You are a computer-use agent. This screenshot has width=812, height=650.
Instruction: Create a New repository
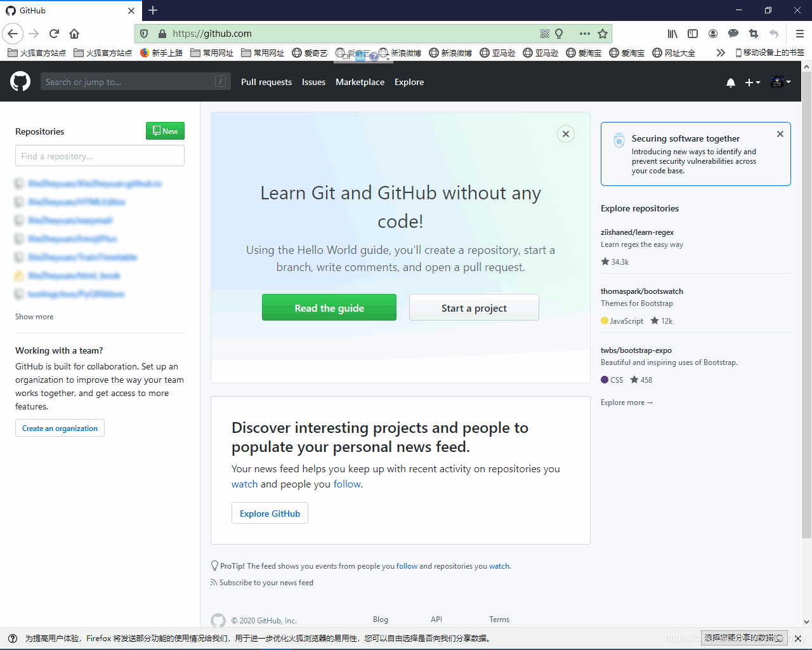pos(165,131)
